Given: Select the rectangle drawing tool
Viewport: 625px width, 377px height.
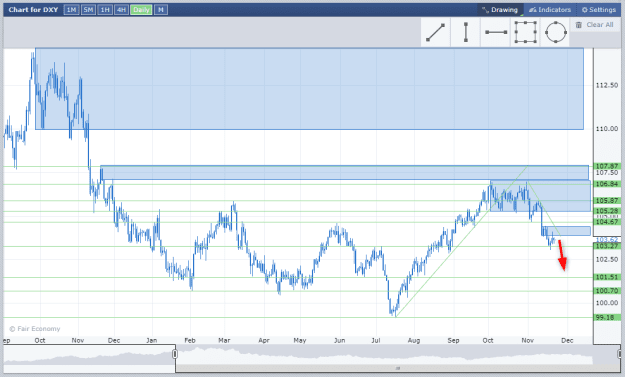Looking at the screenshot, I should [x=525, y=32].
